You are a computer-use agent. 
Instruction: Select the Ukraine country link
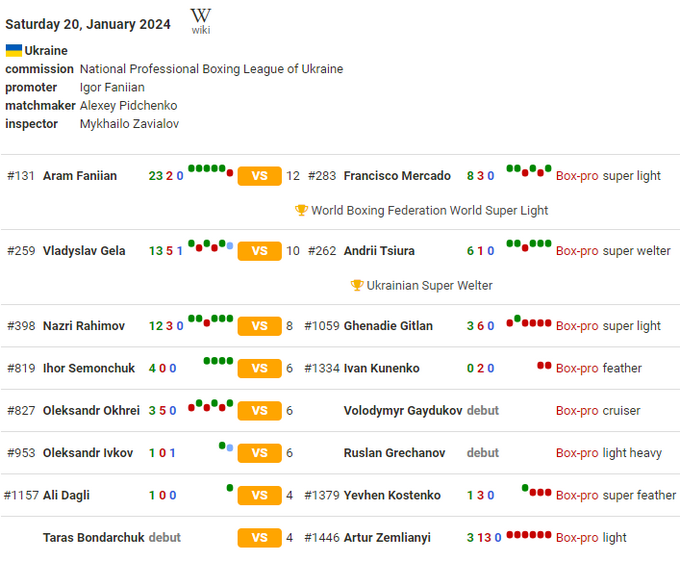(x=46, y=50)
